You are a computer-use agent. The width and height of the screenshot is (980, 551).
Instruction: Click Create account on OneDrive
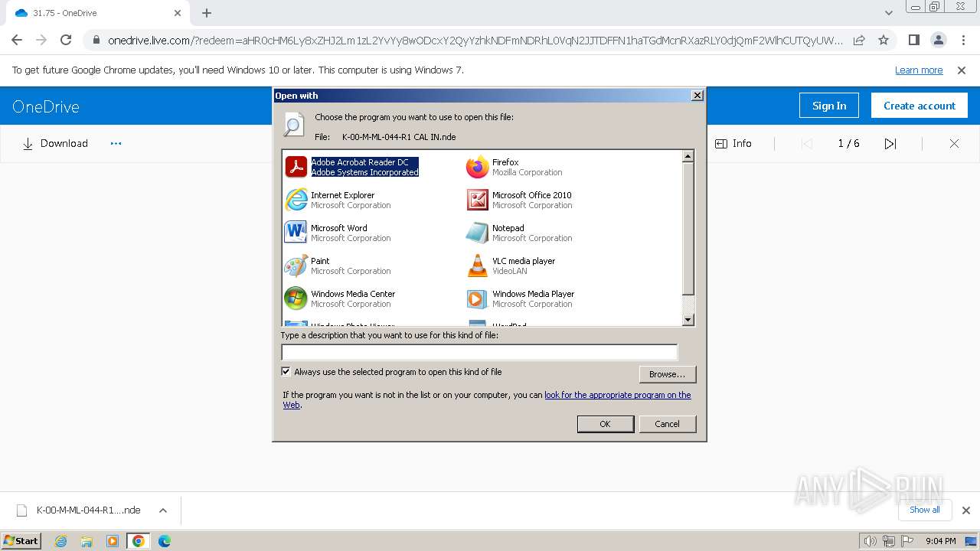(920, 106)
